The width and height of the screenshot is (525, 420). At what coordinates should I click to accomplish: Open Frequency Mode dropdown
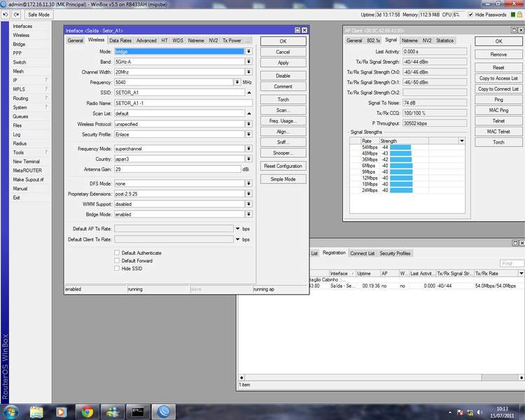[248, 148]
